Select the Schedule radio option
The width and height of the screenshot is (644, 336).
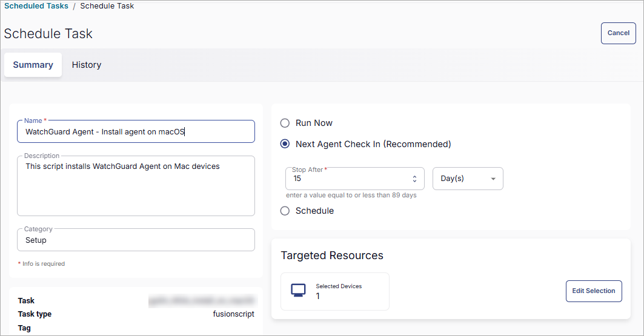click(x=285, y=211)
